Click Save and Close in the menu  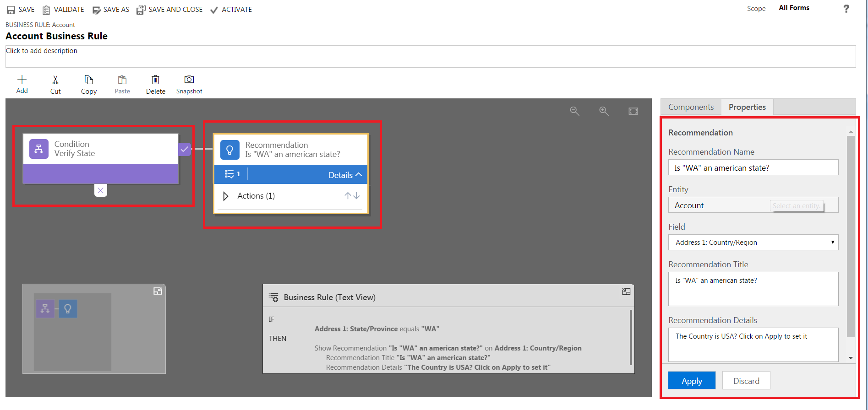(x=170, y=10)
